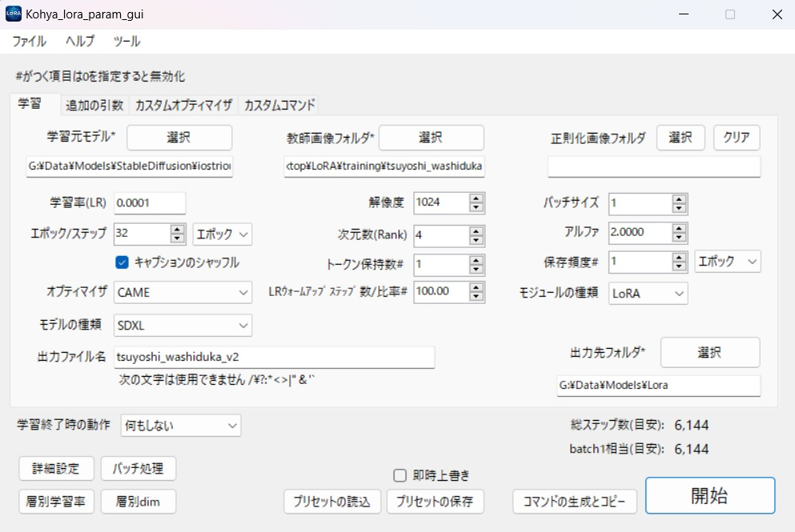The image size is (795, 532).
Task: Open the 保存頻度 unit dropdown showing エポック
Action: point(728,262)
